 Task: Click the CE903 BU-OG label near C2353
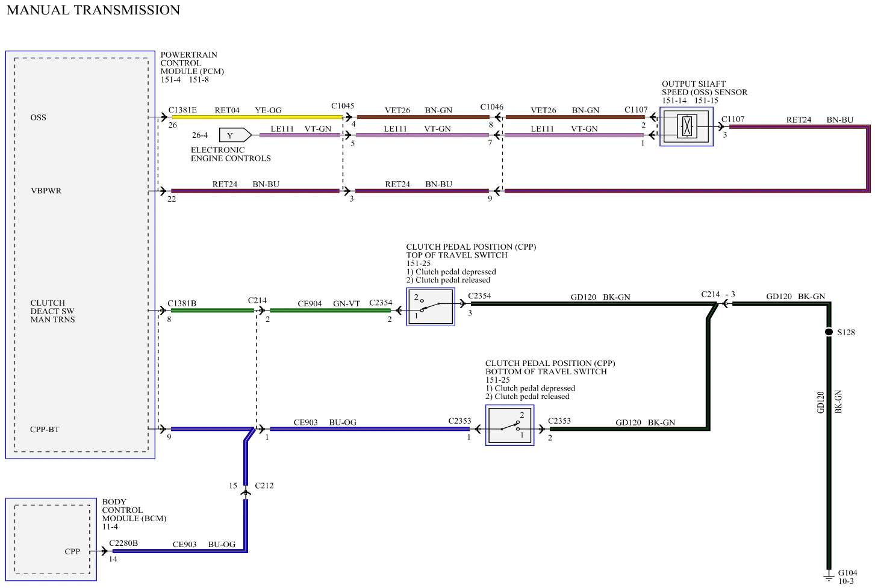pyautogui.click(x=325, y=422)
